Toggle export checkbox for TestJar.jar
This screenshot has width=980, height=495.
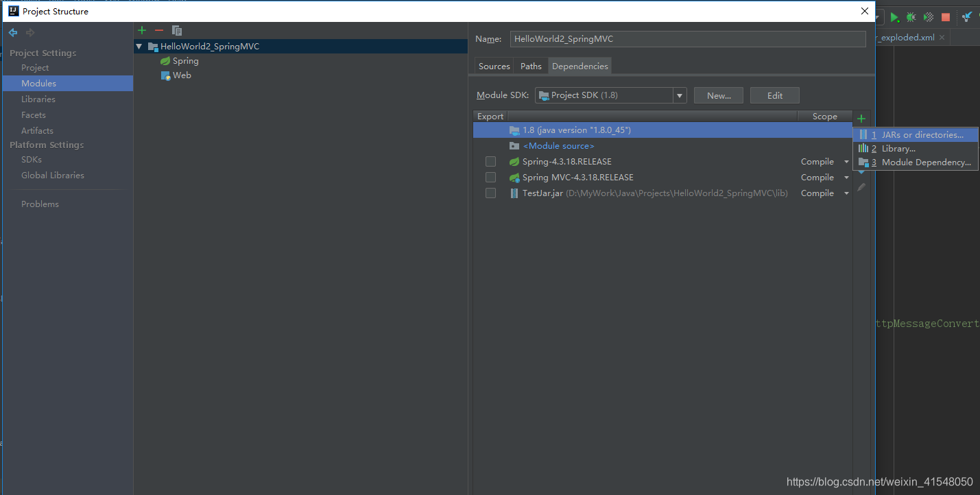click(490, 193)
